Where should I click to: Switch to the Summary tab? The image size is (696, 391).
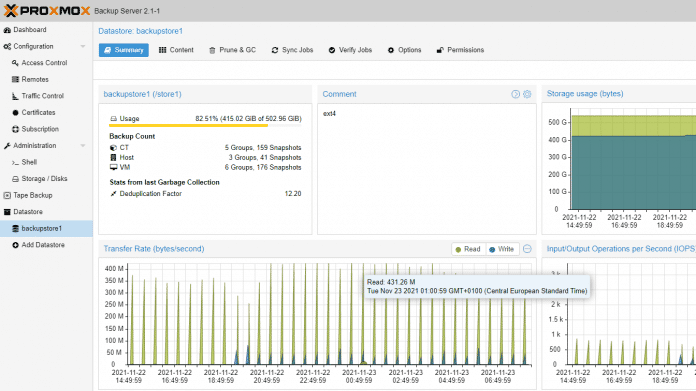(124, 50)
